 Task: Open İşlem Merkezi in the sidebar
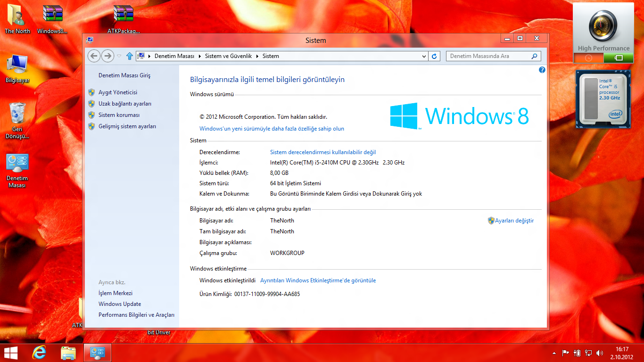[x=116, y=293]
